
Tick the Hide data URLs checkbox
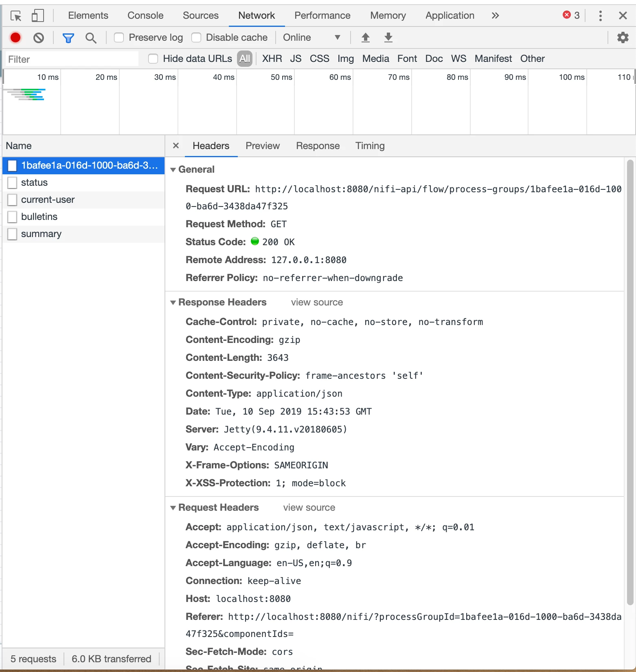[153, 59]
